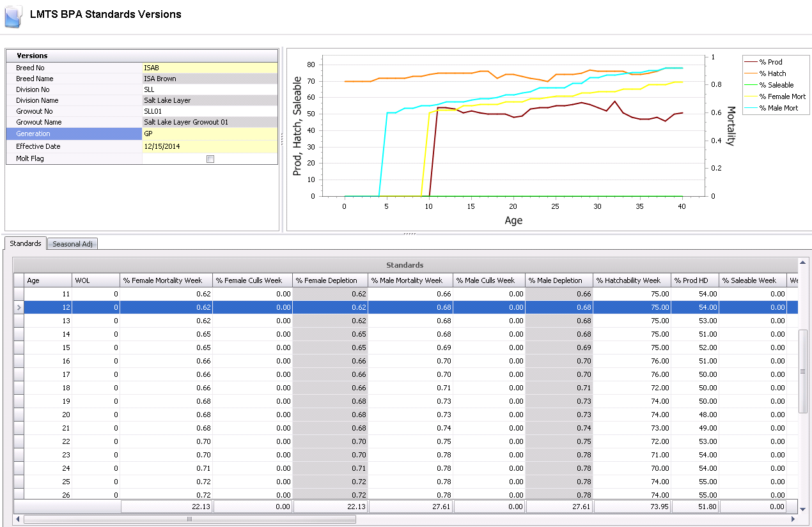Toggle the Molt Flag checkbox
This screenshot has width=812, height=527.
click(x=210, y=159)
